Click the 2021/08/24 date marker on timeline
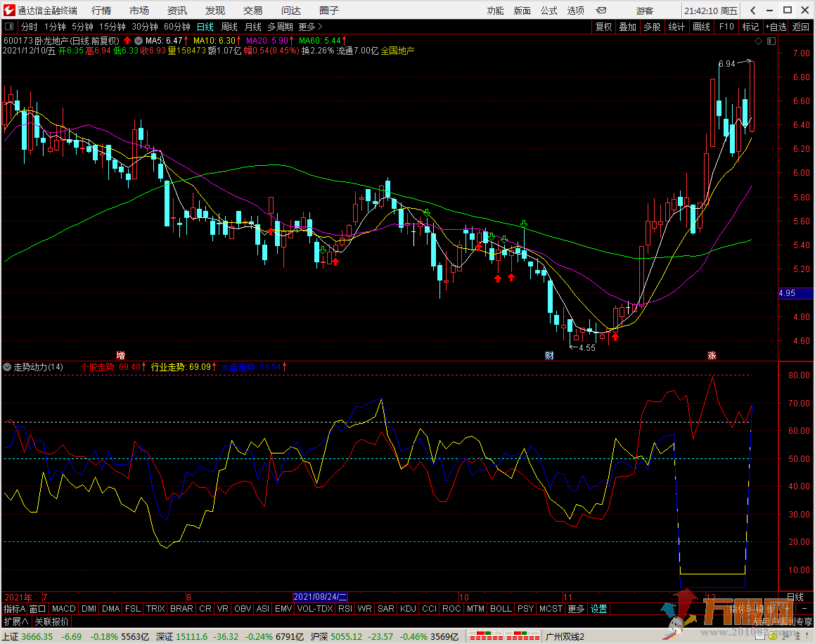Image resolution: width=815 pixels, height=644 pixels. (x=321, y=597)
